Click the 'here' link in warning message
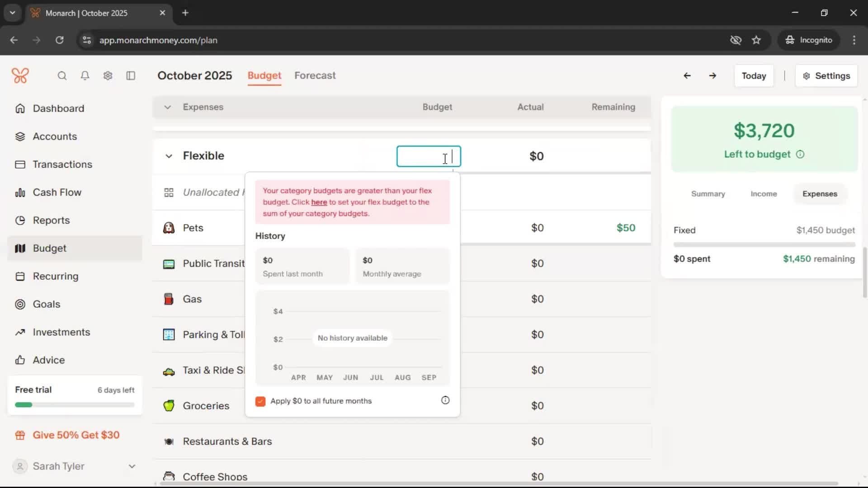The image size is (868, 488). pos(319,202)
